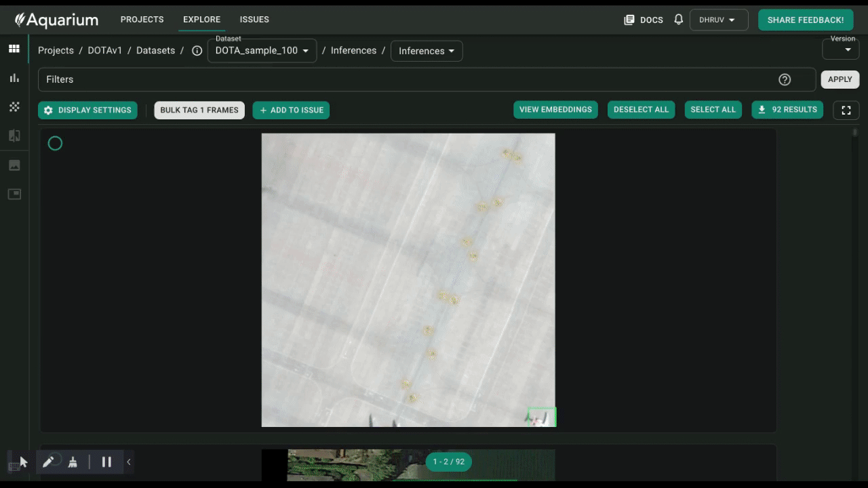This screenshot has width=868, height=488.
Task: Click the Datasets breadcrumb link
Action: click(156, 51)
